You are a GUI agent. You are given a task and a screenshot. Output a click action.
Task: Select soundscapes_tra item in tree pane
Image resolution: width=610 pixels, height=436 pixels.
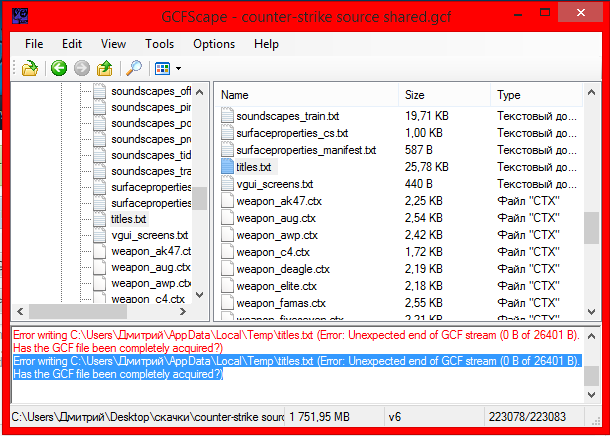pyautogui.click(x=151, y=171)
